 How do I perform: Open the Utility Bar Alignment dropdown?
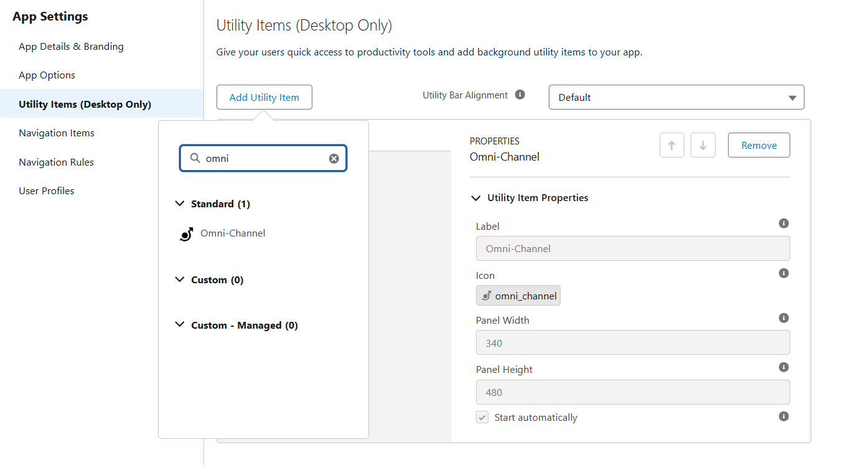pos(676,97)
